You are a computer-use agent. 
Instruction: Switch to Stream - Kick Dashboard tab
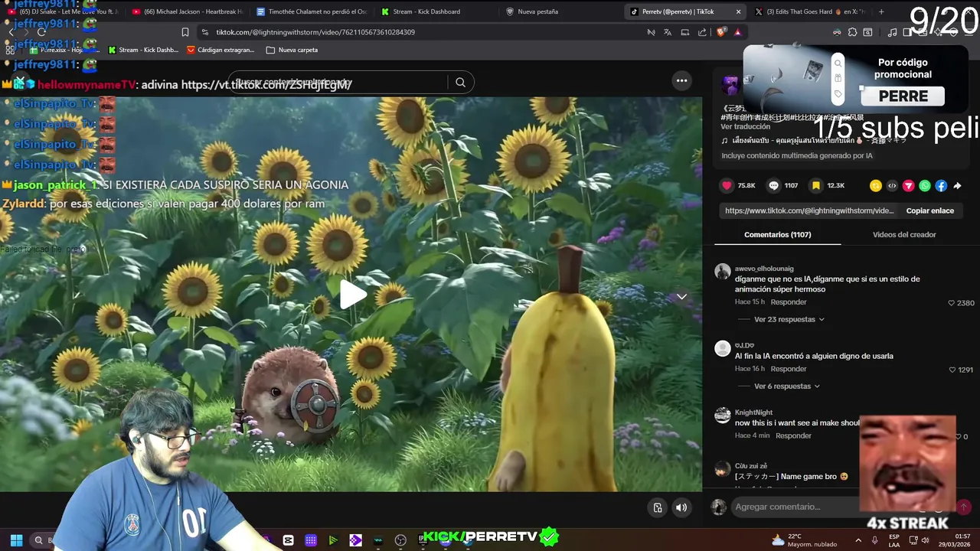coord(436,11)
